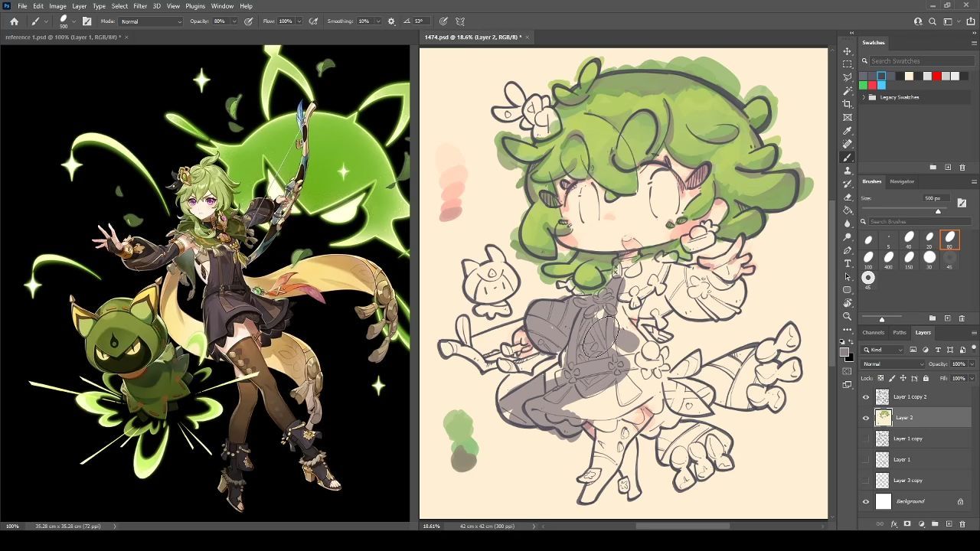Open layer Opacity dropdown arrow
Image resolution: width=980 pixels, height=551 pixels.
(x=972, y=364)
